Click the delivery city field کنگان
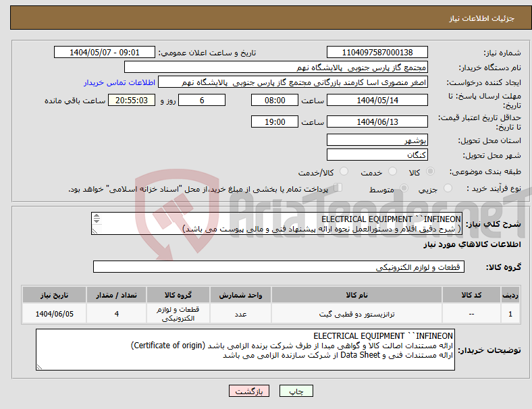The width and height of the screenshot is (532, 409). point(377,155)
